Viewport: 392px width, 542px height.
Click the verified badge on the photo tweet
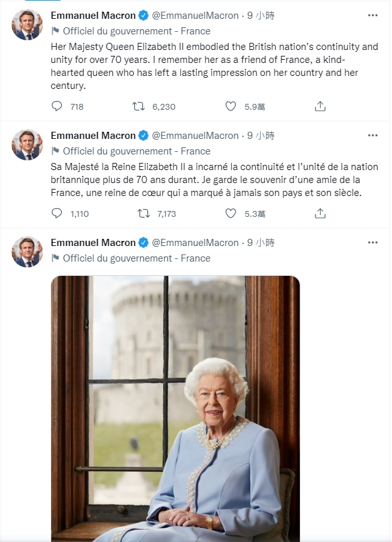tap(143, 243)
